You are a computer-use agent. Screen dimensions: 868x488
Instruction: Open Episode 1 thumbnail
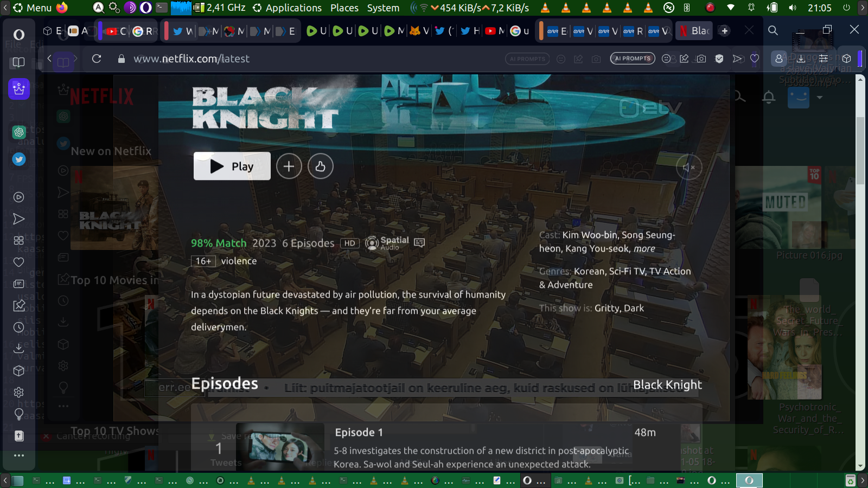pyautogui.click(x=279, y=448)
